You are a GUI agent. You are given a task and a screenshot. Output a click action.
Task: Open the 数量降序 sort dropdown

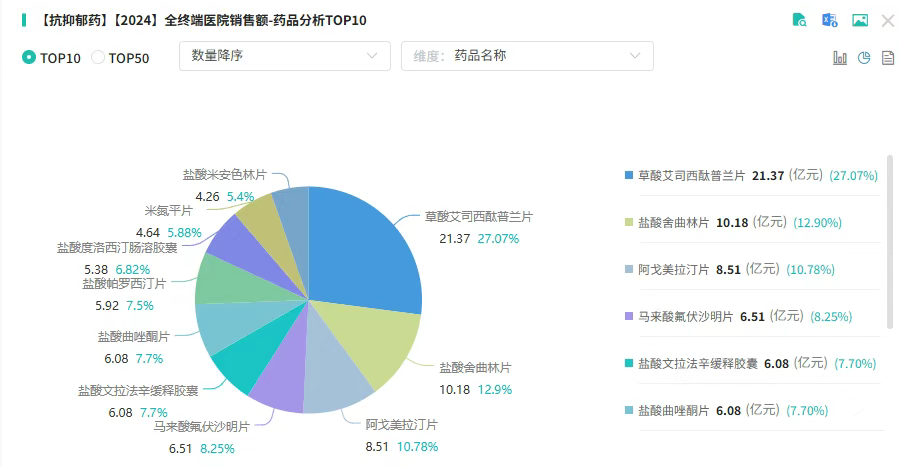(x=285, y=56)
